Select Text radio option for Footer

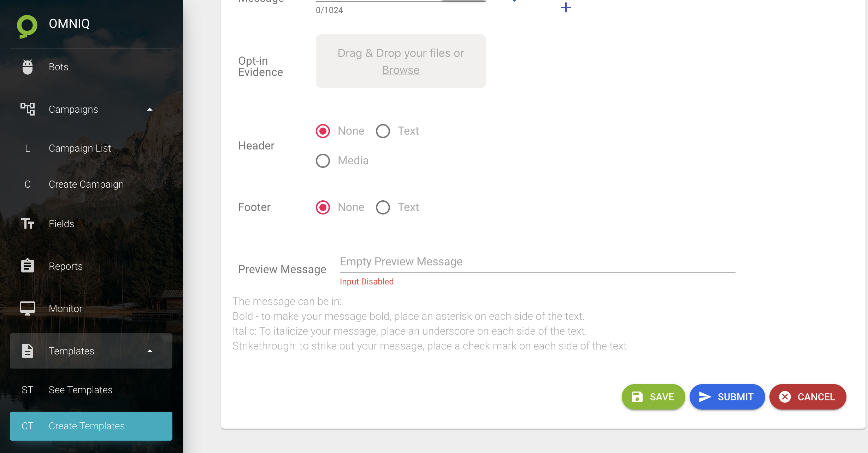tap(383, 207)
